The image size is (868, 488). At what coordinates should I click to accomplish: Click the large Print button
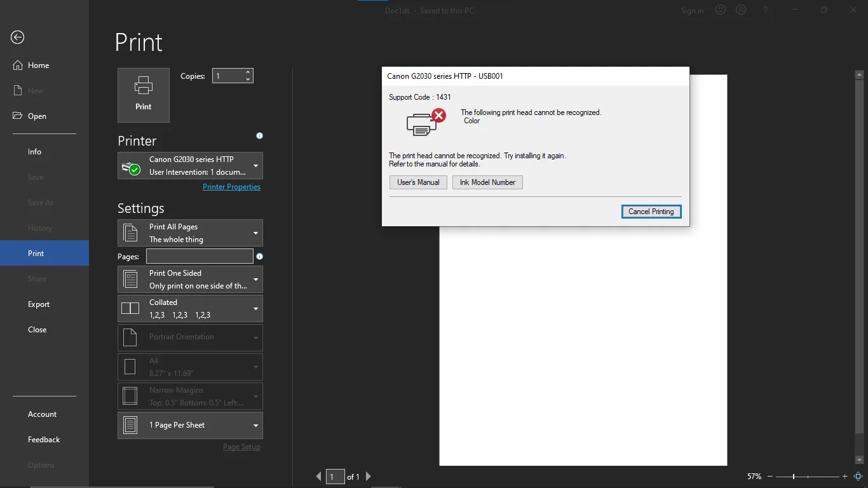[x=144, y=95]
